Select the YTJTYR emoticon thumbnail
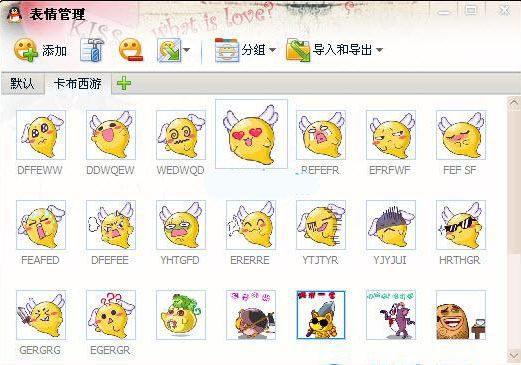 (321, 225)
